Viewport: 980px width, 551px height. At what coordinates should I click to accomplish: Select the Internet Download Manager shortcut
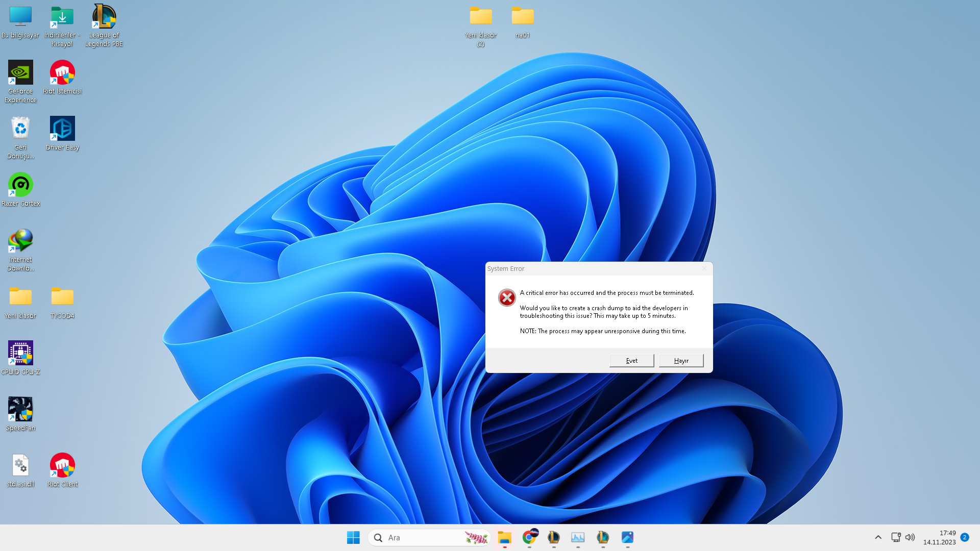coord(20,250)
